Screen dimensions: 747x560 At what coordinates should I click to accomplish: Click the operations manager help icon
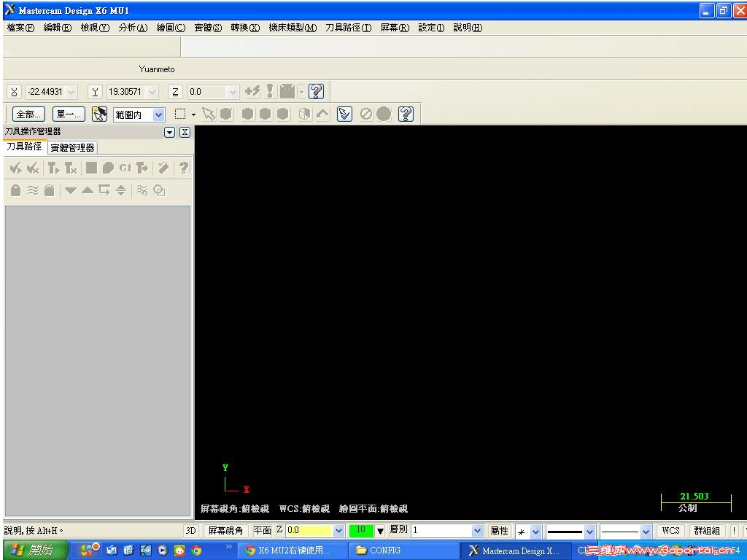184,168
